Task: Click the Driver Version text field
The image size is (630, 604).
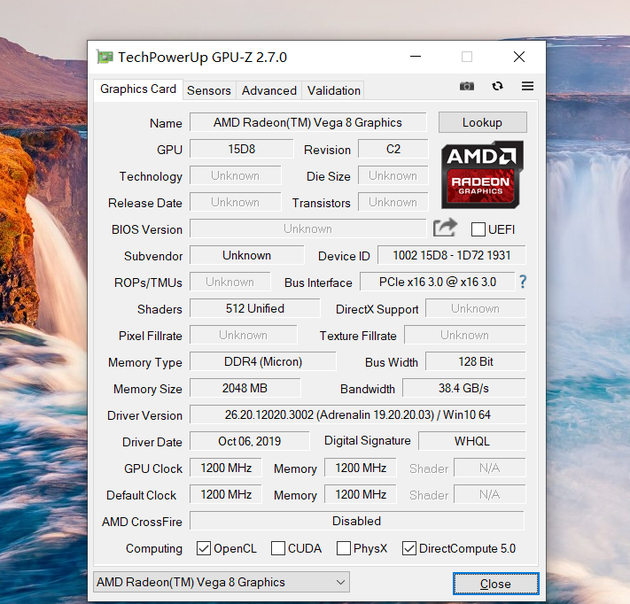Action: click(x=358, y=415)
